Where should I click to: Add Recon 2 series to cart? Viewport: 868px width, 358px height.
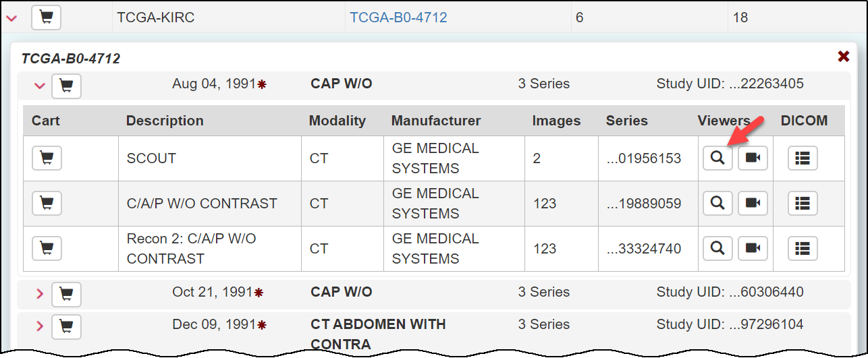47,248
